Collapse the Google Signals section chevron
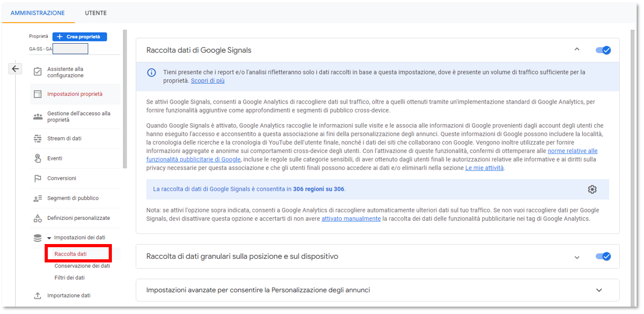Screen dimensions: 644x314 point(577,49)
